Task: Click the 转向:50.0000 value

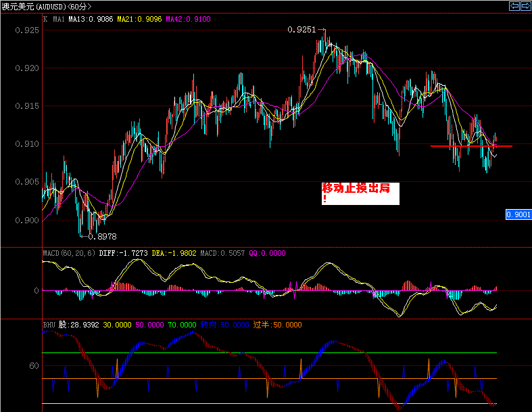Action: 224,325
